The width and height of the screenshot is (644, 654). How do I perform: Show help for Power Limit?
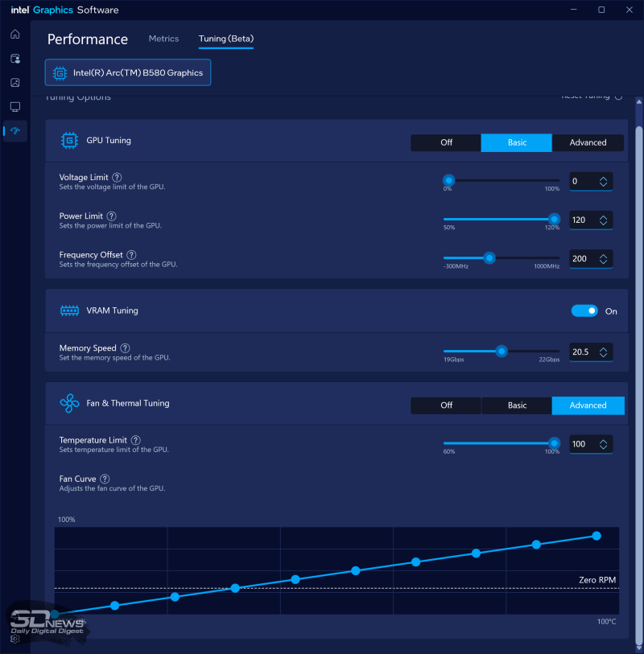coord(111,216)
